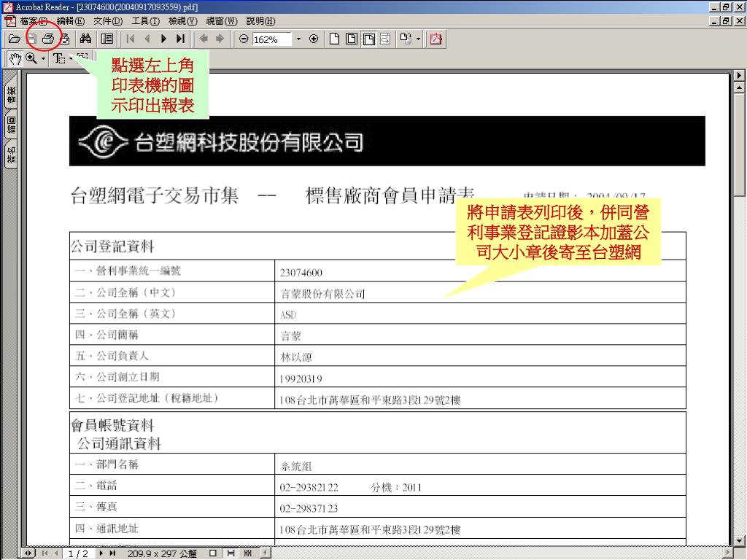This screenshot has height=560, width=747.
Task: Go to last page from the status bar
Action: point(112,553)
